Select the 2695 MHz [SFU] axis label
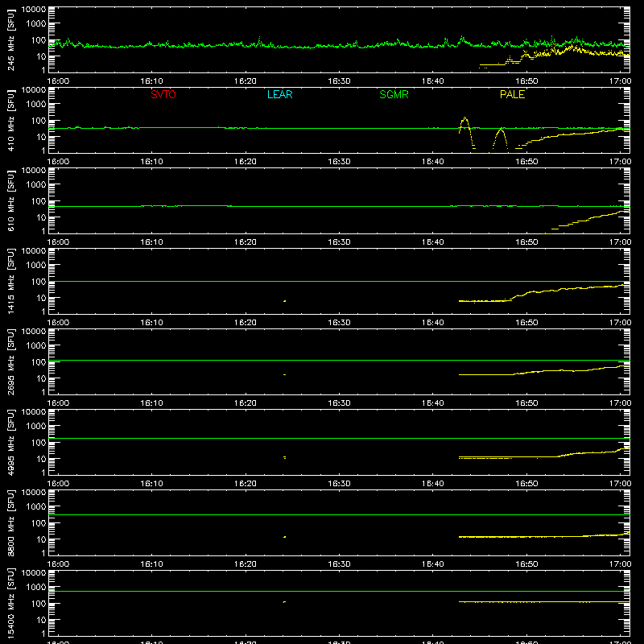The width and height of the screenshot is (644, 644). tap(11, 362)
